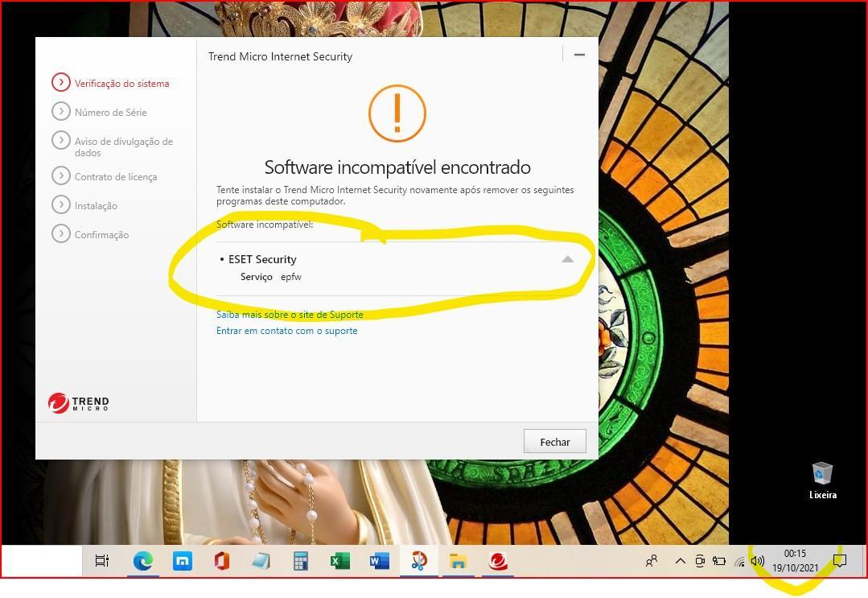Viewport: 868px width, 598px height.
Task: Click the 'Trend Micro Internet Security' window title
Action: coord(280,56)
